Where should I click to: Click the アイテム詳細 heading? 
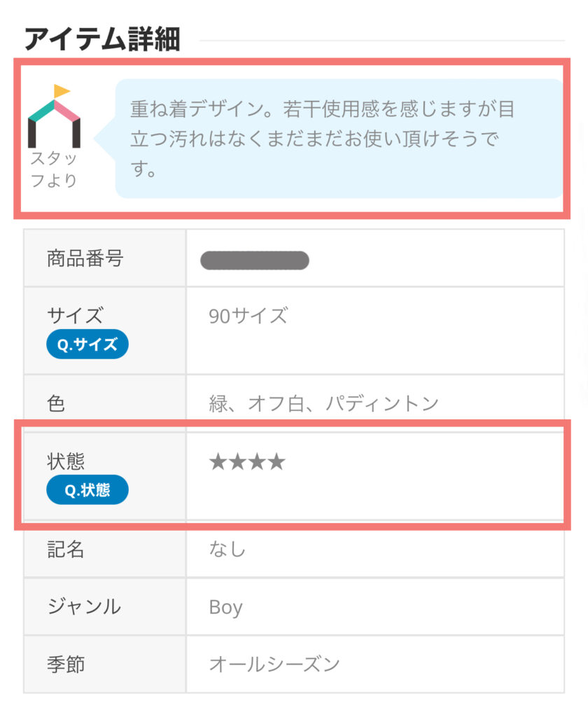[x=102, y=39]
